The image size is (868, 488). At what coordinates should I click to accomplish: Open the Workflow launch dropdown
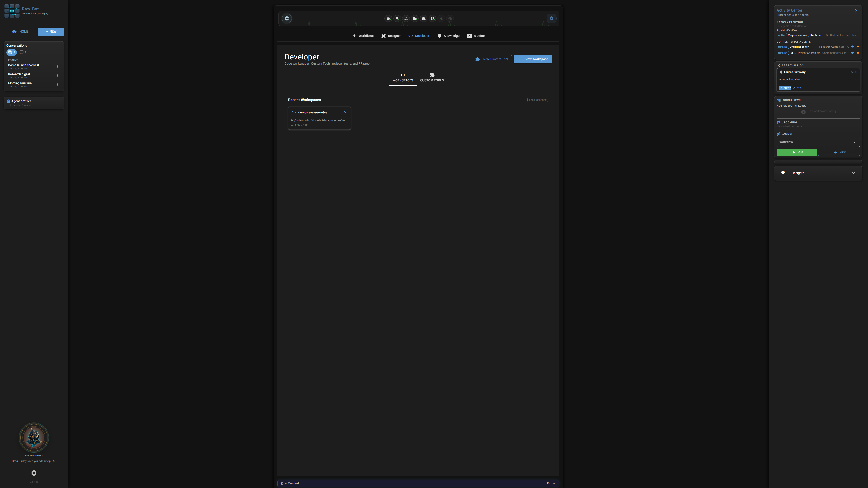point(818,142)
